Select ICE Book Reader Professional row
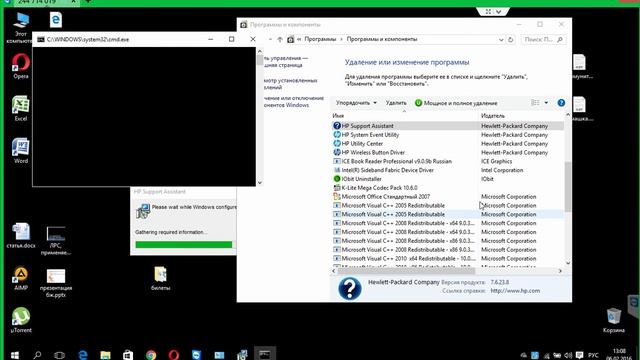640x360 pixels. [x=448, y=161]
